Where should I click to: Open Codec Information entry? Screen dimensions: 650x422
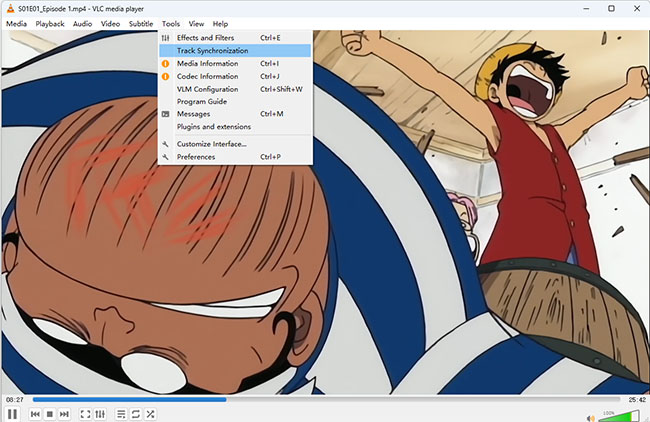pyautogui.click(x=235, y=76)
